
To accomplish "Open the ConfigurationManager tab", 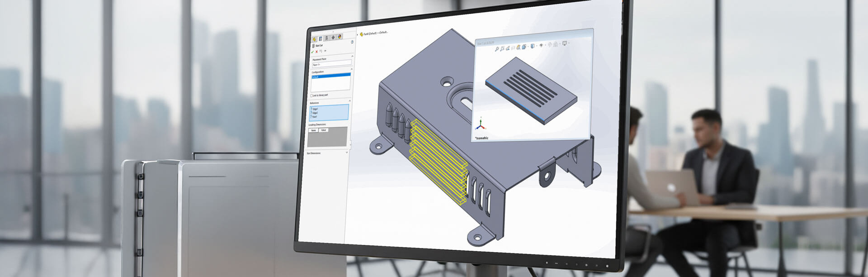I will (x=327, y=38).
